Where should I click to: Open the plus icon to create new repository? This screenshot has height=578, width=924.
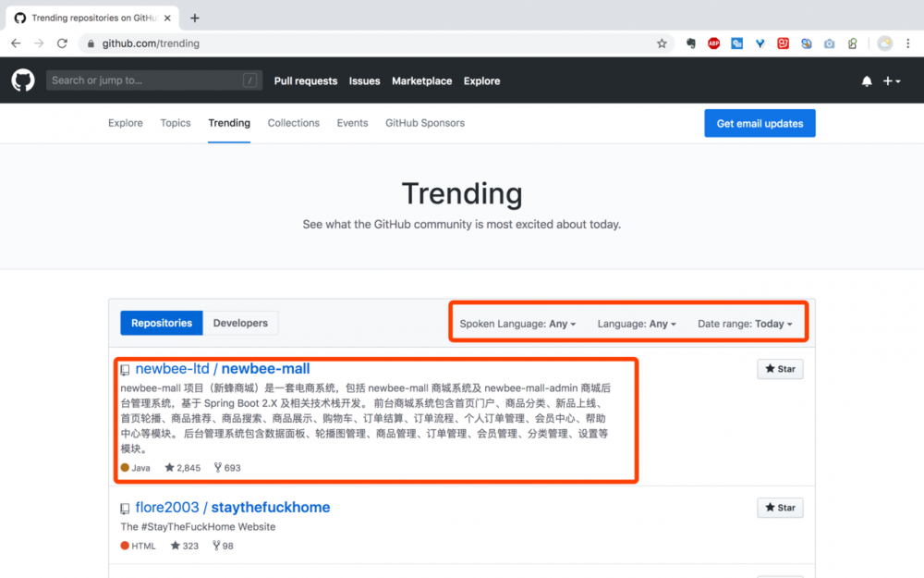tap(889, 80)
